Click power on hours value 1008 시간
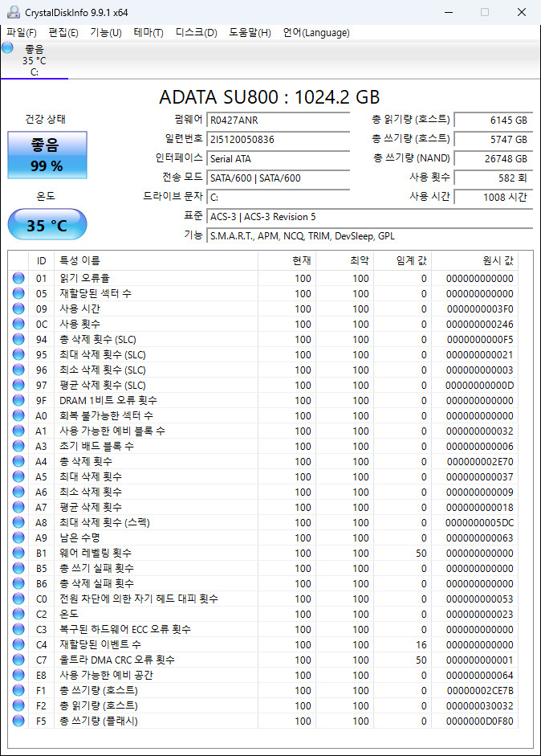The width and height of the screenshot is (541, 756). tap(494, 198)
